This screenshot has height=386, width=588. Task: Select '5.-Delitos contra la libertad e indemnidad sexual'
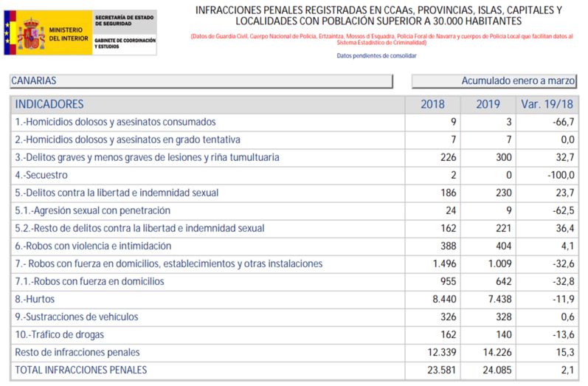117,193
